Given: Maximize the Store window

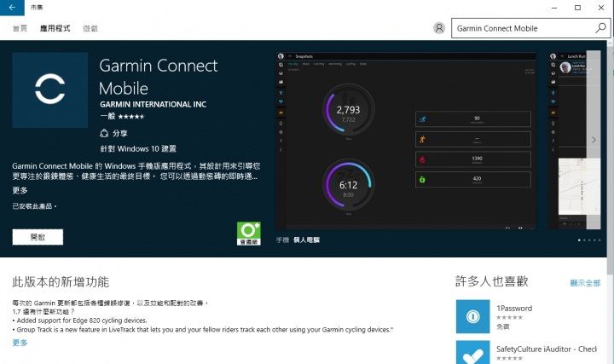Looking at the screenshot, I should pos(577,8).
